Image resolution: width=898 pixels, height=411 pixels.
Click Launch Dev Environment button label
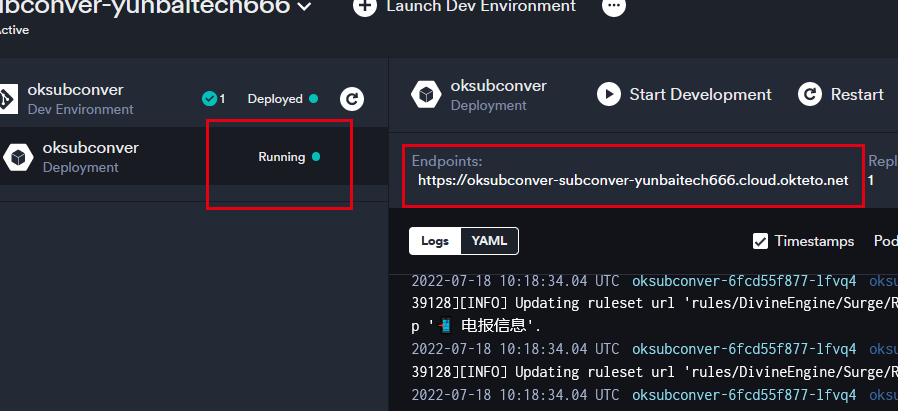click(481, 6)
